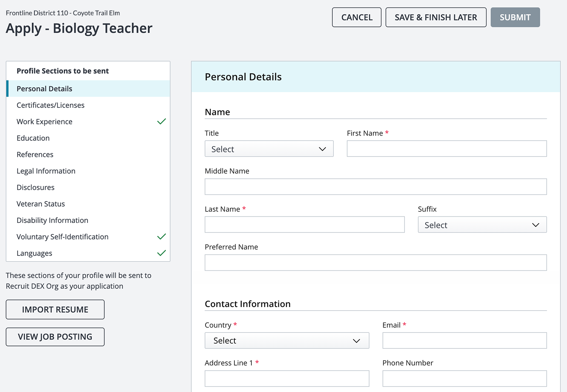567x392 pixels.
Task: Submit the application
Action: point(515,17)
